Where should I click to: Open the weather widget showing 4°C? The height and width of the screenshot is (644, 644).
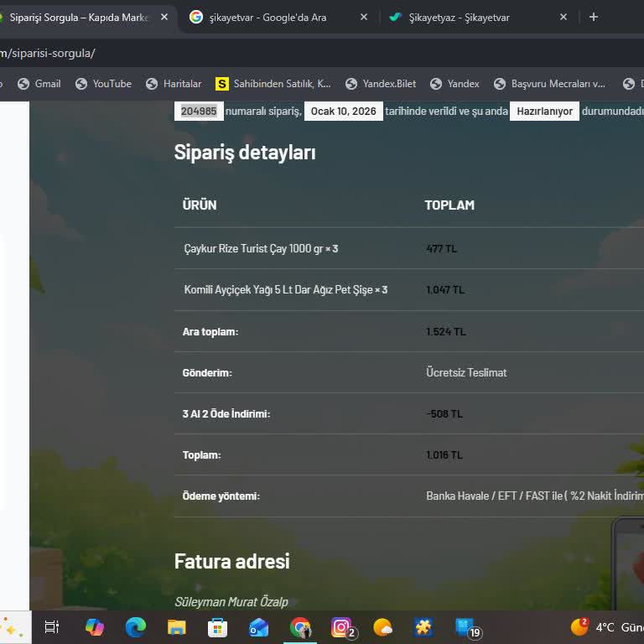(x=604, y=626)
